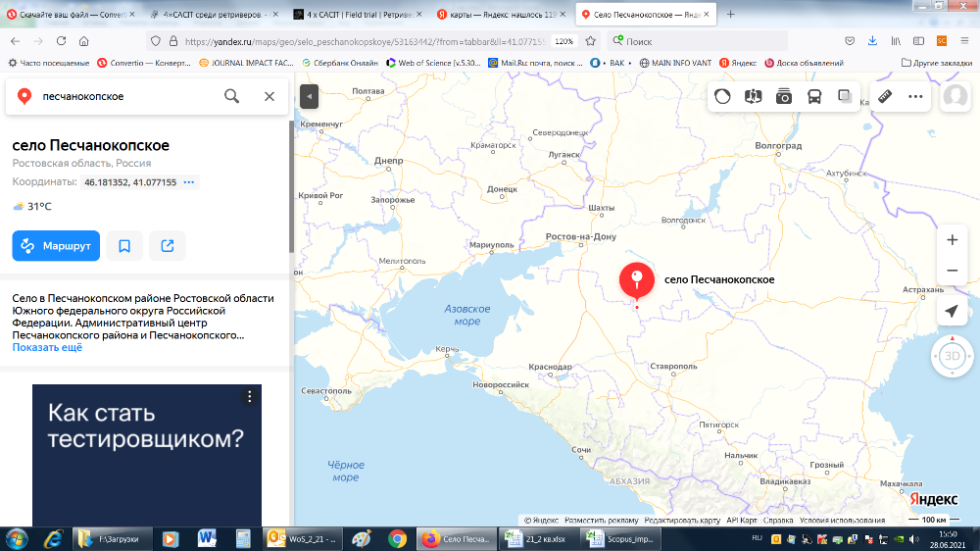The image size is (980, 551).
Task: Zoom in on the map with plus
Action: click(952, 240)
